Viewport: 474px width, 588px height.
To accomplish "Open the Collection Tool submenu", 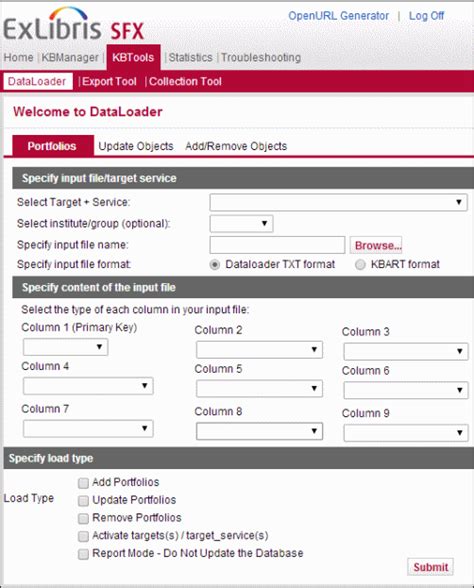I will point(185,81).
